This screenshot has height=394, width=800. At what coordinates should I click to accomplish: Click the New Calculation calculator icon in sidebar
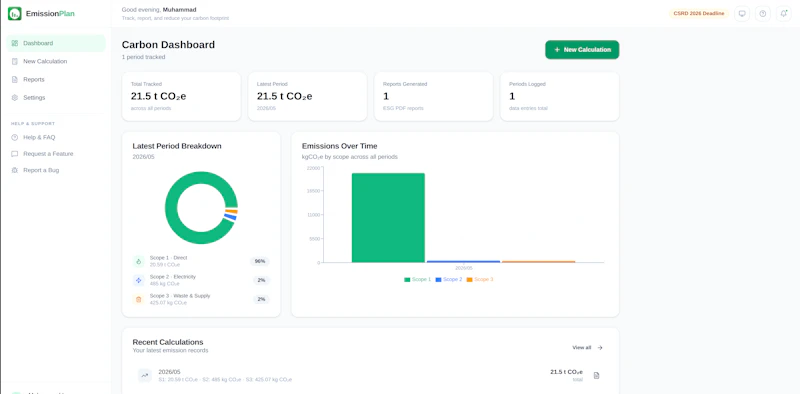(x=14, y=61)
